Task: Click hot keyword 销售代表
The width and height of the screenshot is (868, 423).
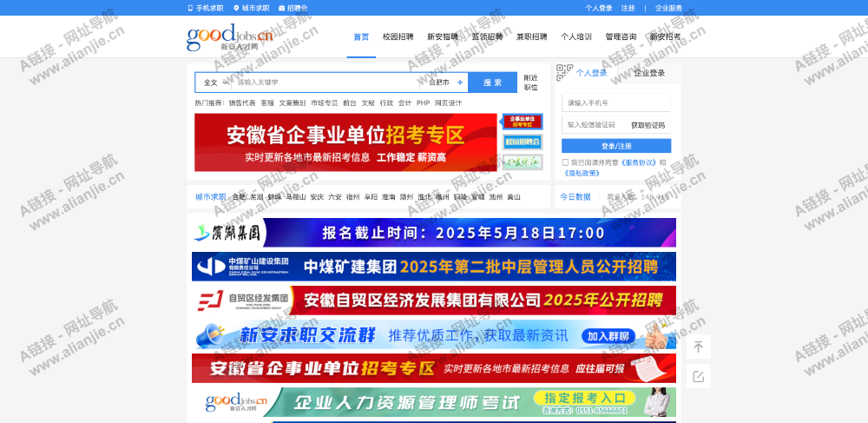Action: 242,103
